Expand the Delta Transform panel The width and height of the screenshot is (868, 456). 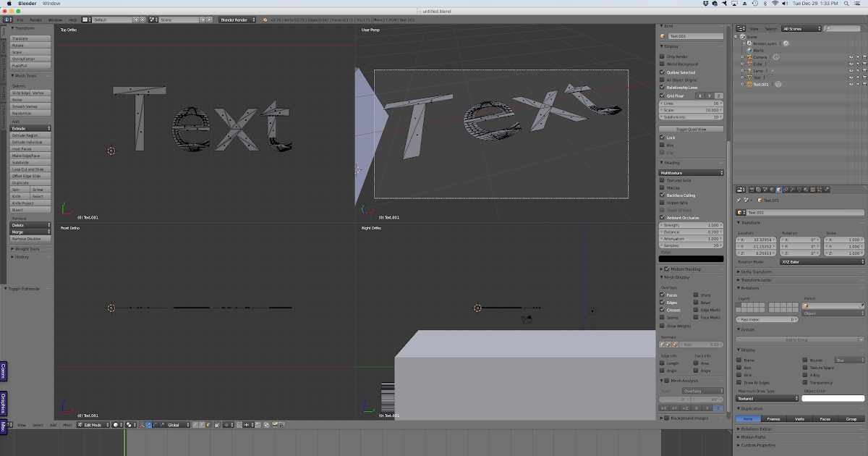(756, 272)
